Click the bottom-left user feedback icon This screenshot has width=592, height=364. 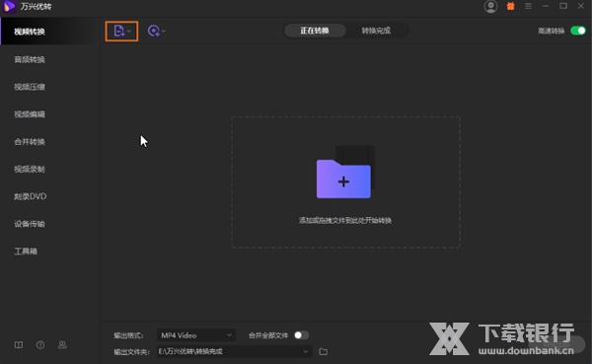tap(62, 344)
